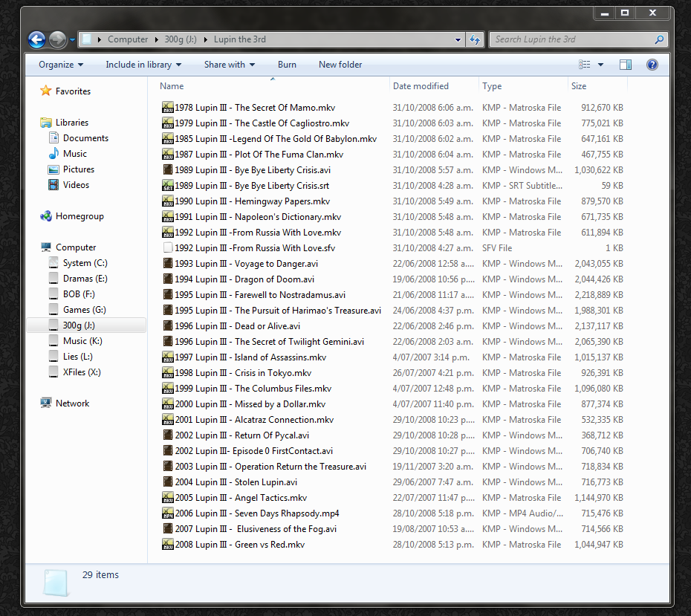Select Bye Bye Liberty Crisis.avi icon
The image size is (691, 616).
pyautogui.click(x=167, y=169)
